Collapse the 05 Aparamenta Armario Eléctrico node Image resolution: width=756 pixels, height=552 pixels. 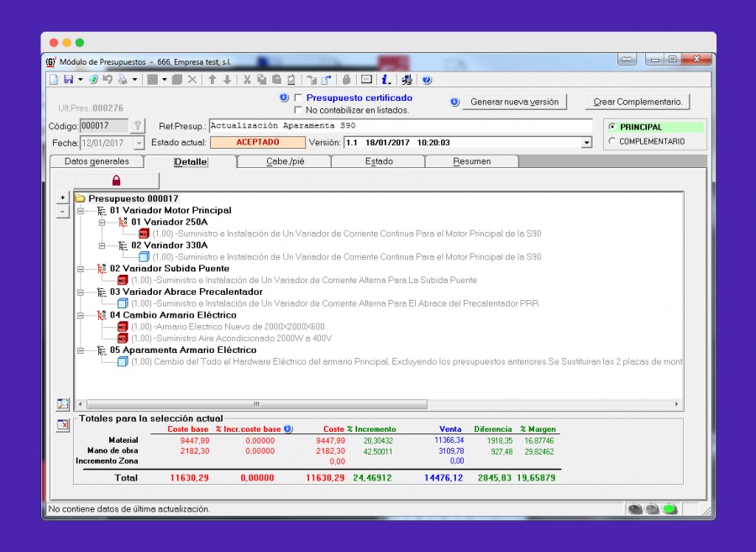(81, 350)
